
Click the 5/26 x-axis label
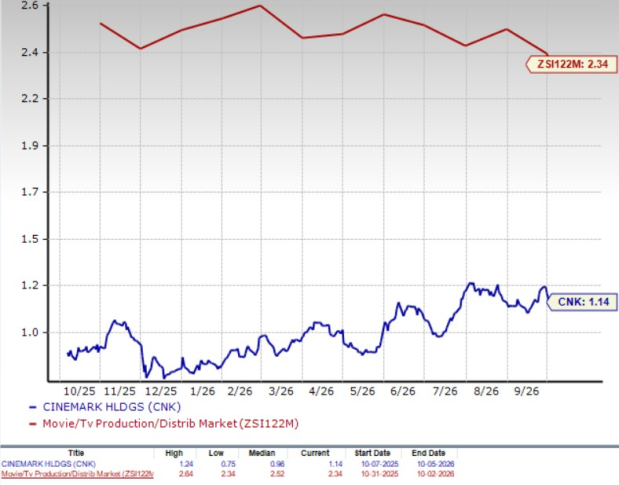(362, 391)
